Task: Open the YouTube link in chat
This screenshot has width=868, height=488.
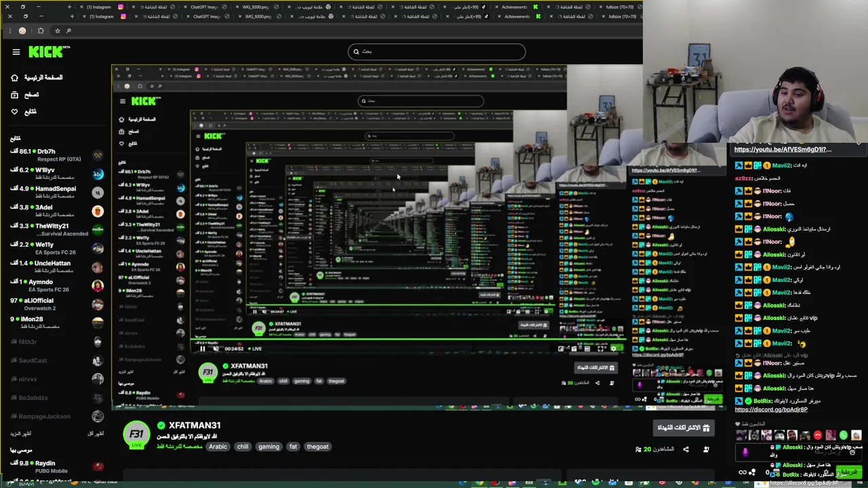Action: [x=783, y=150]
